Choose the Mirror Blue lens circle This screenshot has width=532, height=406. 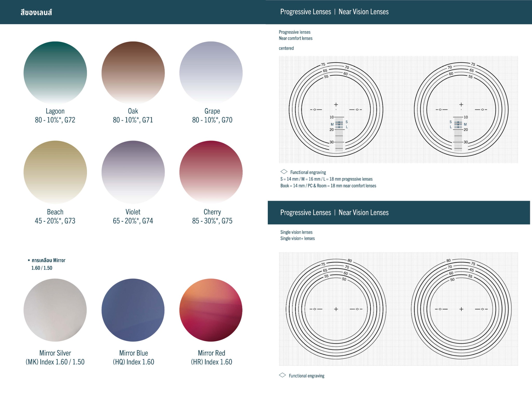tap(133, 310)
